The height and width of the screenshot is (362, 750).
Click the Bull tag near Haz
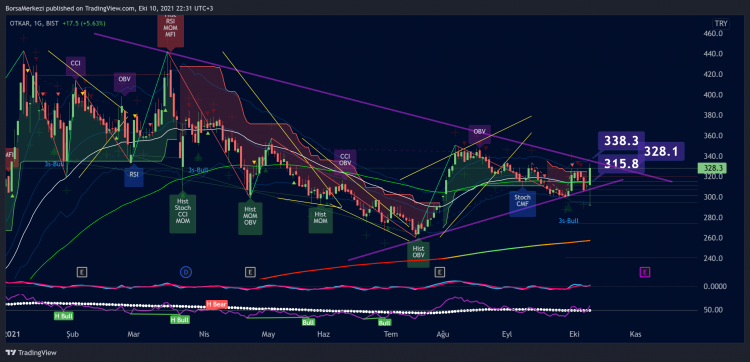click(x=308, y=323)
